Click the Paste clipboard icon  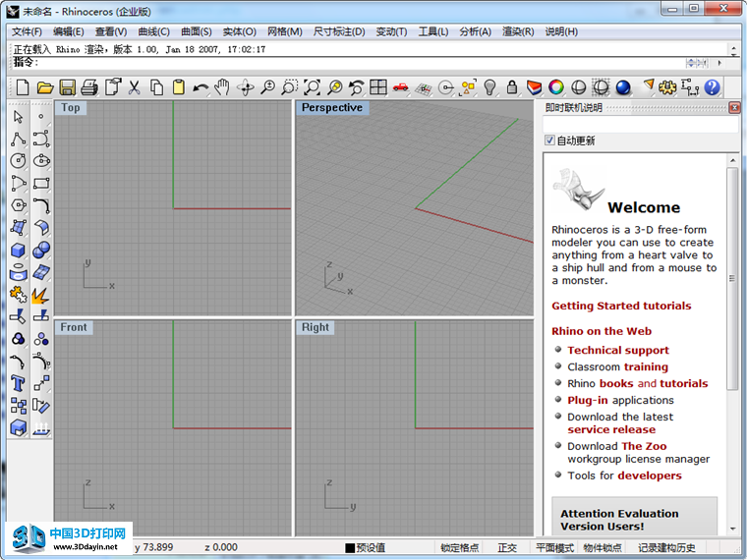pyautogui.click(x=179, y=87)
